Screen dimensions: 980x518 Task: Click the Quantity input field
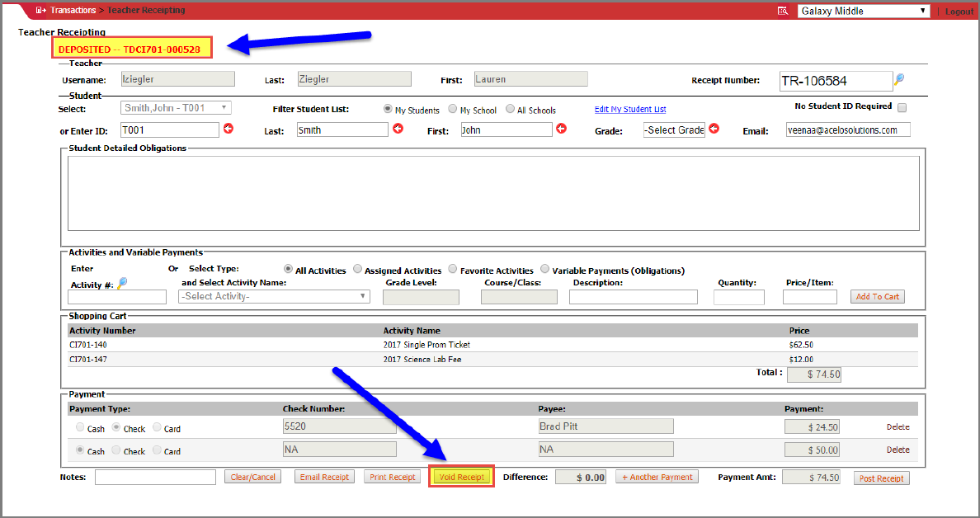pos(739,297)
